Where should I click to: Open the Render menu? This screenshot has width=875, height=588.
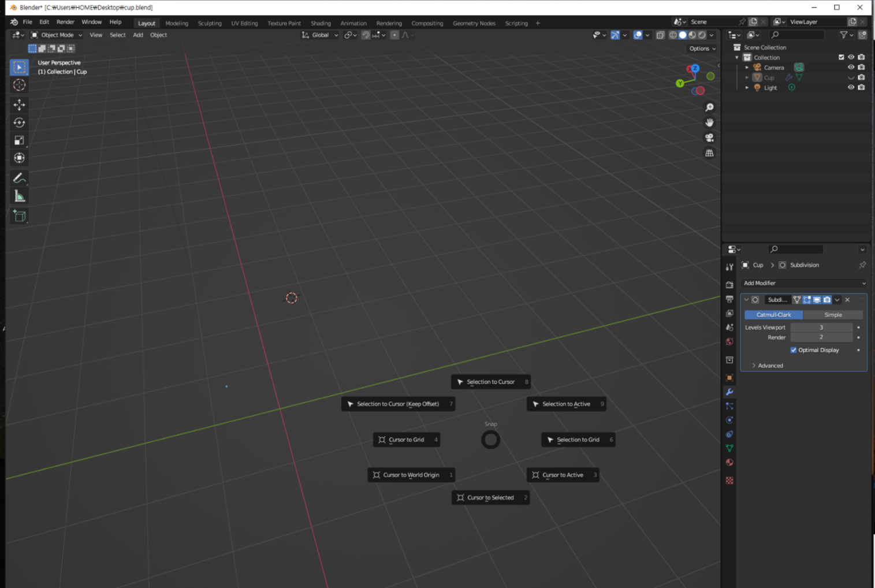tap(65, 22)
